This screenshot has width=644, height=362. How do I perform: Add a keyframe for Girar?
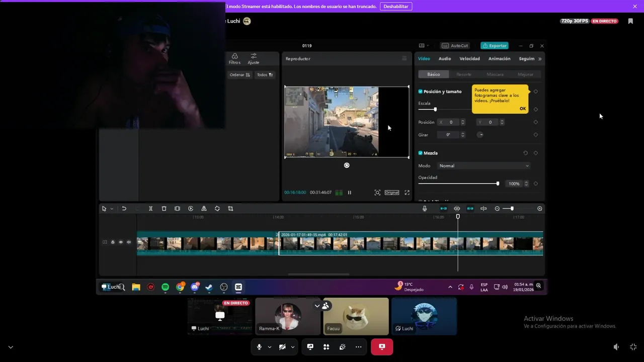click(x=536, y=135)
